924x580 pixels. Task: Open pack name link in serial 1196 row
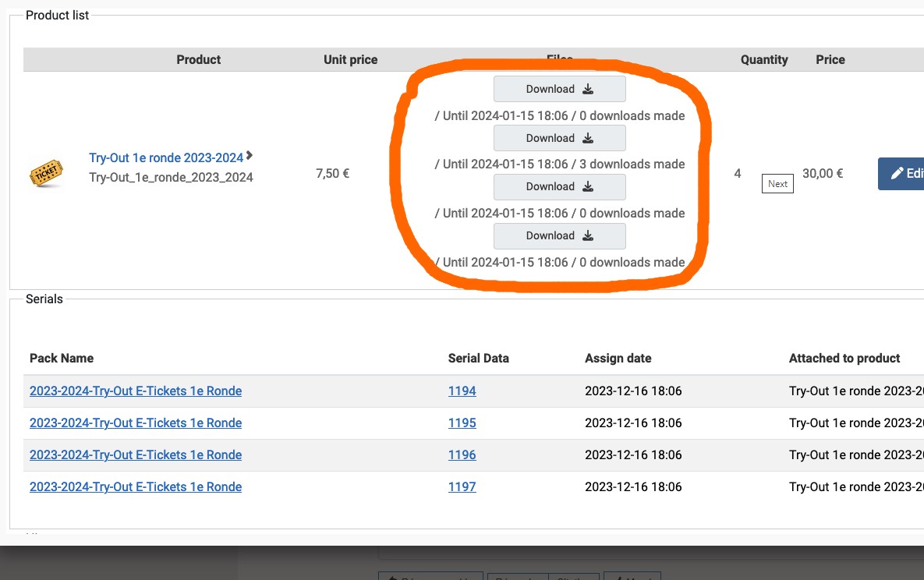[x=136, y=455]
